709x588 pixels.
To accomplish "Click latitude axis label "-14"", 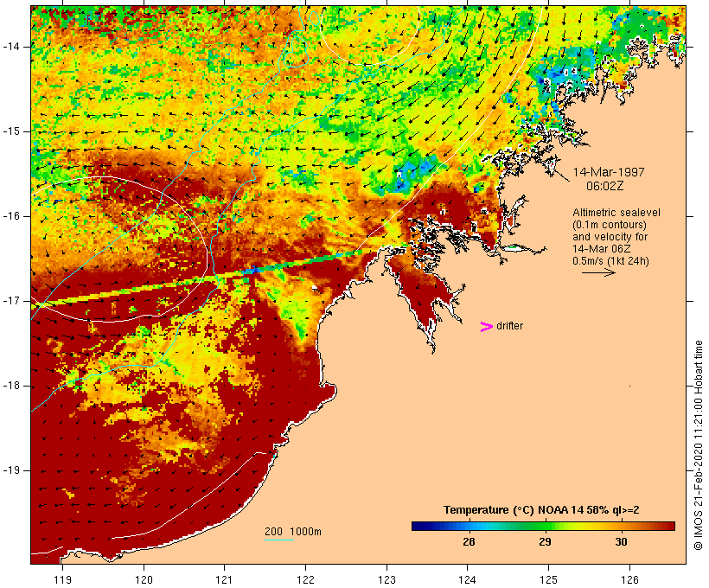I will pos(11,47).
